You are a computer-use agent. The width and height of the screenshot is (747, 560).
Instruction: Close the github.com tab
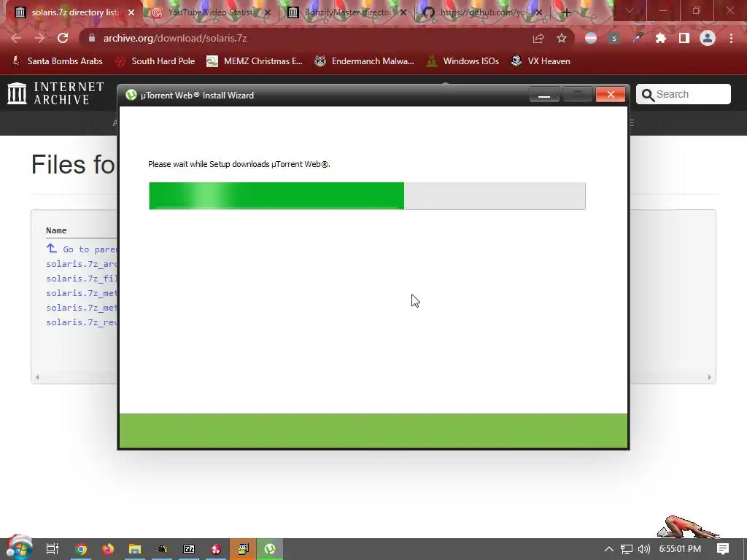[539, 12]
